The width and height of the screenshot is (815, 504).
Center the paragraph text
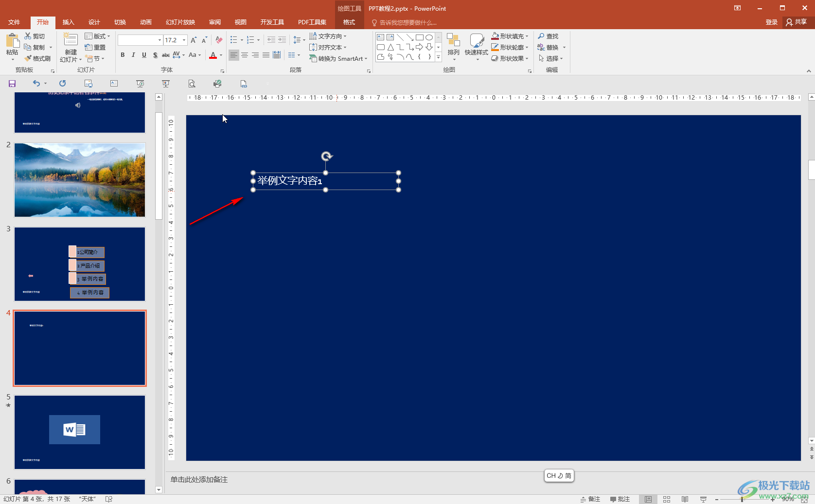[245, 55]
